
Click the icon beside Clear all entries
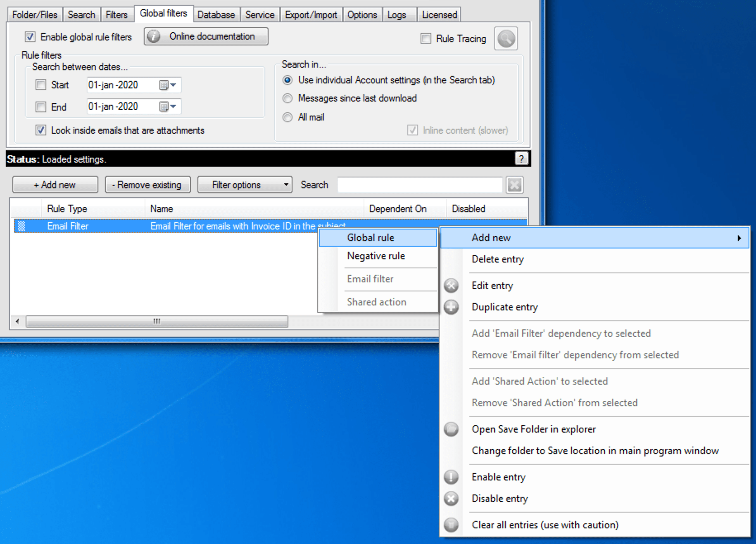click(x=451, y=525)
